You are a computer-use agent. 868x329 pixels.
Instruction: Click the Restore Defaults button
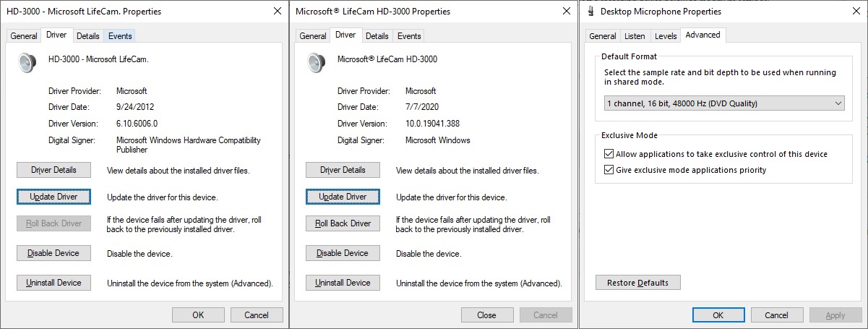tap(638, 283)
